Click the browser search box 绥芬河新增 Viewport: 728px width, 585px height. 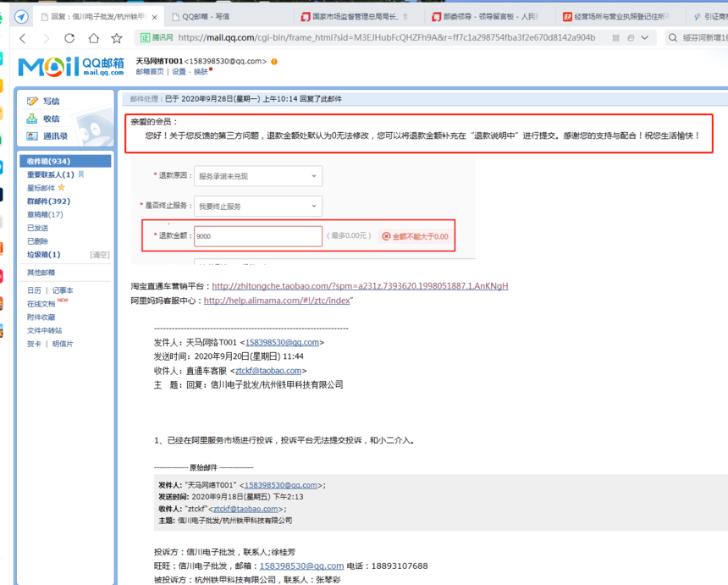(x=704, y=37)
